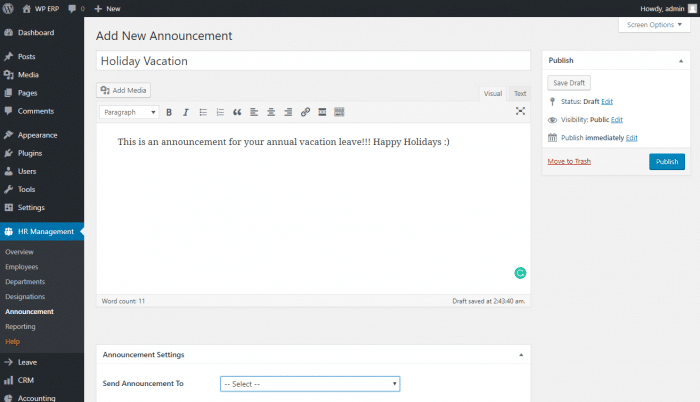The width and height of the screenshot is (700, 402).
Task: Toggle italic formatting
Action: click(186, 112)
